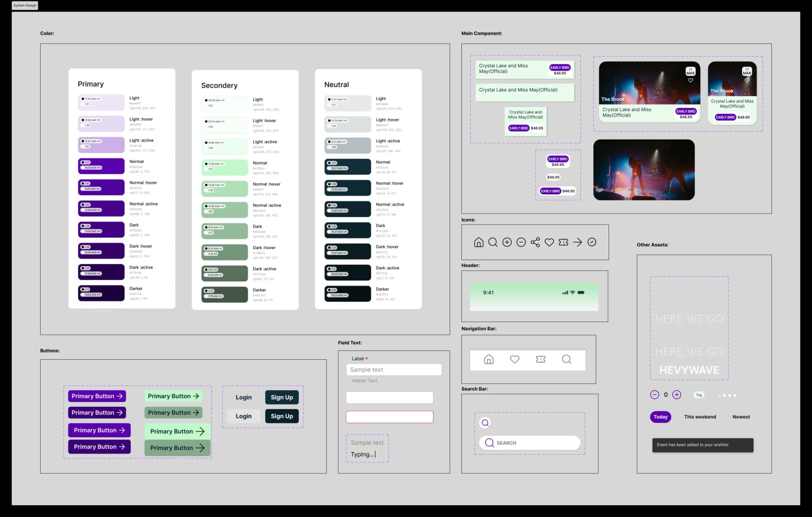Click the wifi icon in the Header
The image size is (812, 517).
click(x=573, y=292)
